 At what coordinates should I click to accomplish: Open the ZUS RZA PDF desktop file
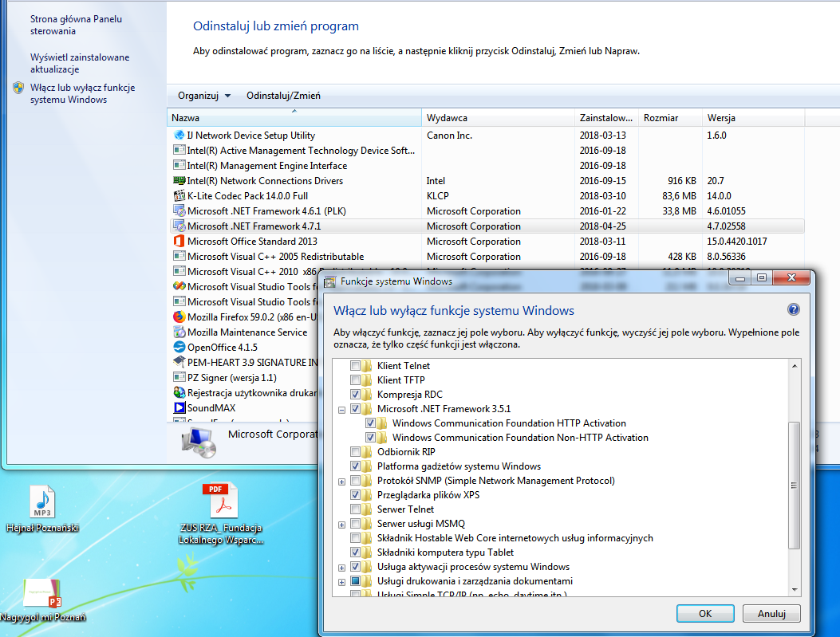click(x=219, y=501)
